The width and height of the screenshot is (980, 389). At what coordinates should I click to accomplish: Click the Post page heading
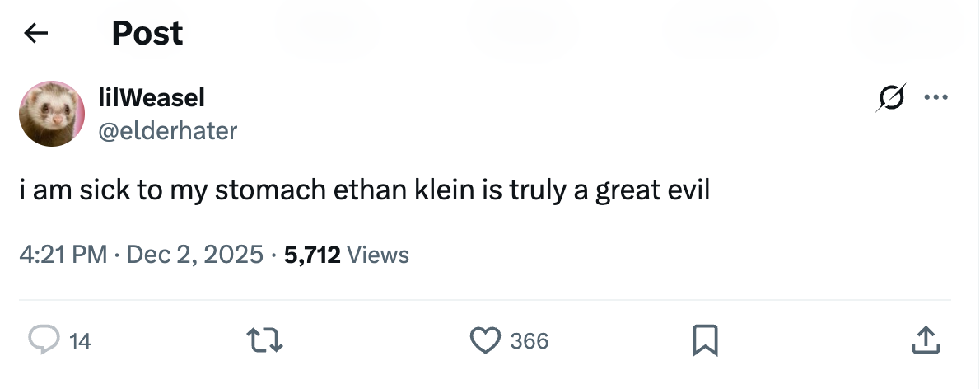click(147, 33)
